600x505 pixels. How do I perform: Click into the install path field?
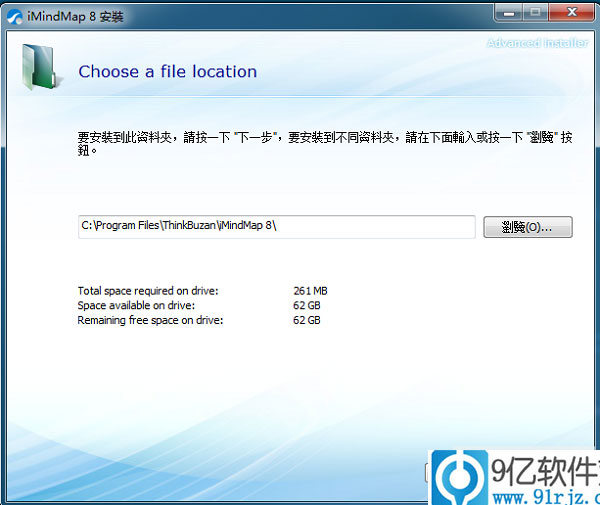coord(276,227)
